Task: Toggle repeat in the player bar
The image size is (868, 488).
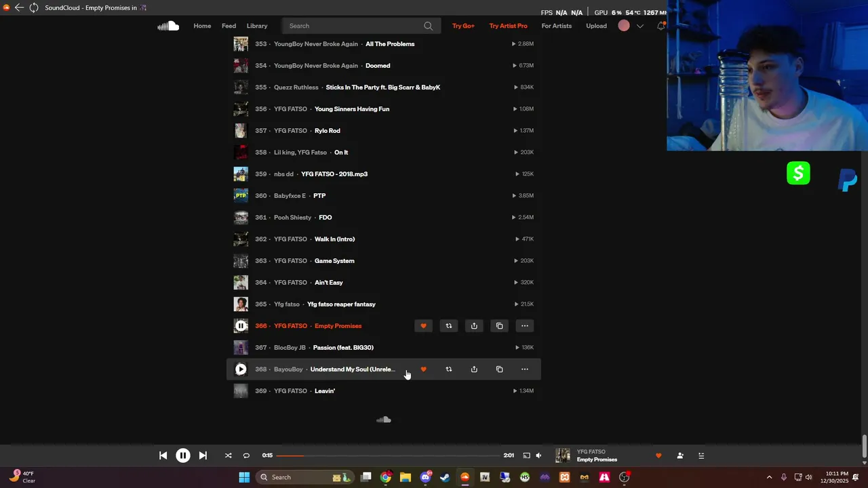Action: tap(246, 455)
